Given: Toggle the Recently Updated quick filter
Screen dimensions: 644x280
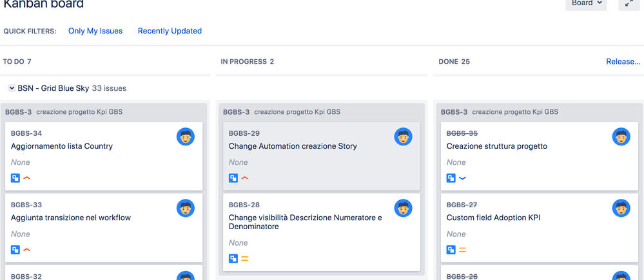Looking at the screenshot, I should (x=170, y=31).
